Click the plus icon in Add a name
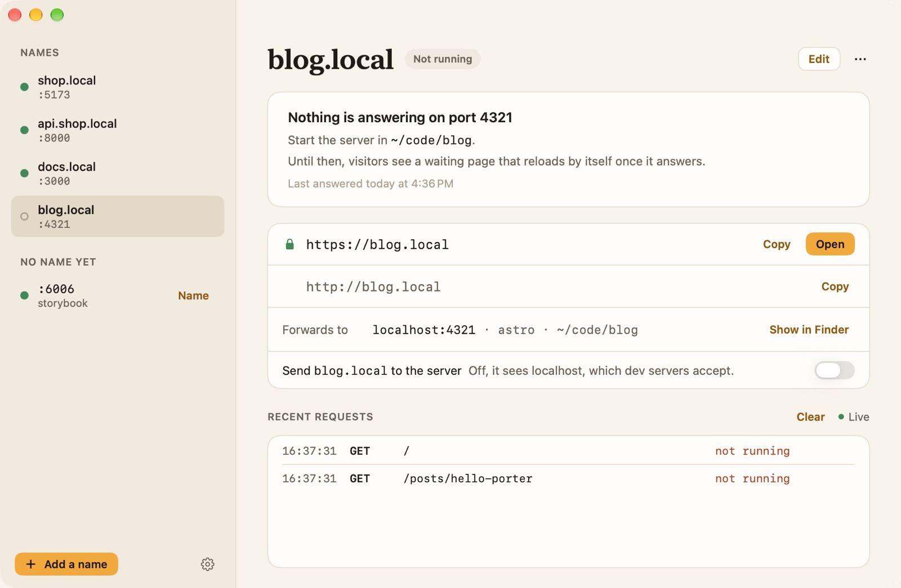 click(x=31, y=564)
